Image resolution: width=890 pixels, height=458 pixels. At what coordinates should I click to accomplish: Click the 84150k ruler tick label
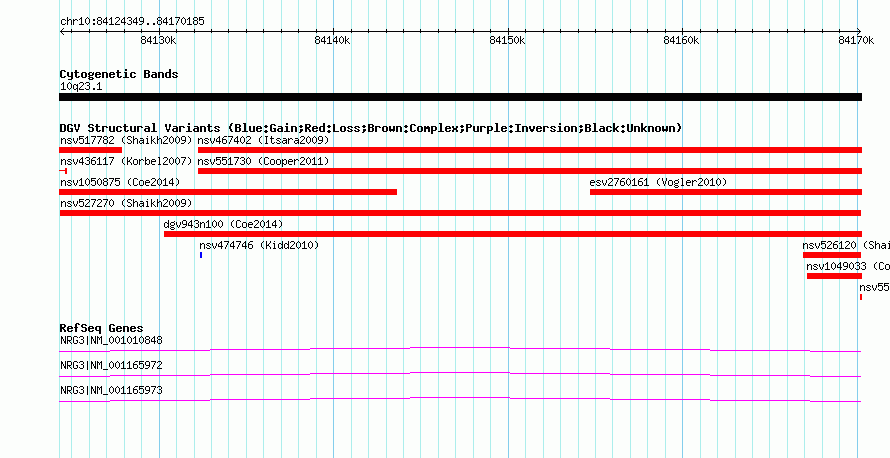[507, 40]
